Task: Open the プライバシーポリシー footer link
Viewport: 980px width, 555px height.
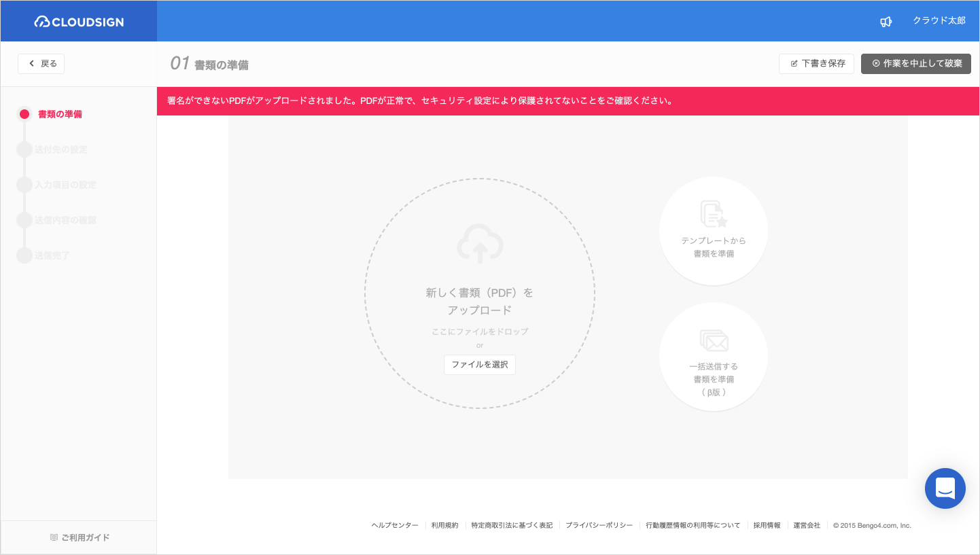Action: tap(599, 525)
